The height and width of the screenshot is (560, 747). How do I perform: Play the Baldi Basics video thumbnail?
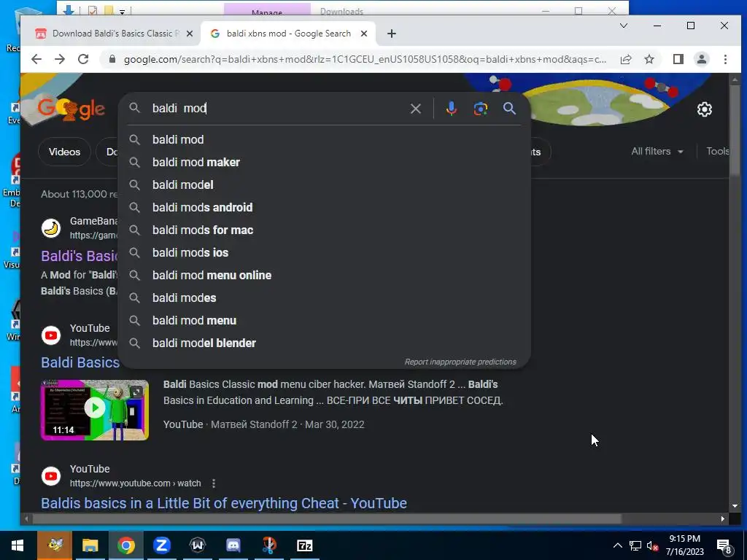tap(95, 410)
